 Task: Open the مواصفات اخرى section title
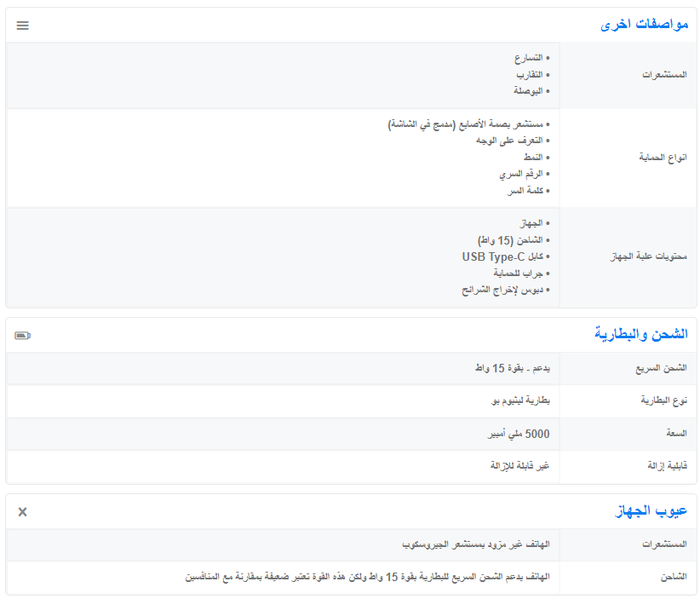click(x=645, y=26)
